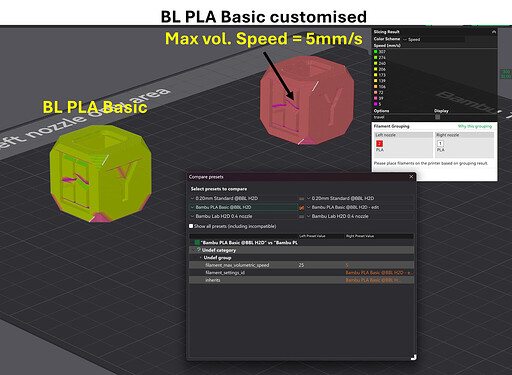
Task: Click the 274 speed legend swatch
Action: click(376, 58)
